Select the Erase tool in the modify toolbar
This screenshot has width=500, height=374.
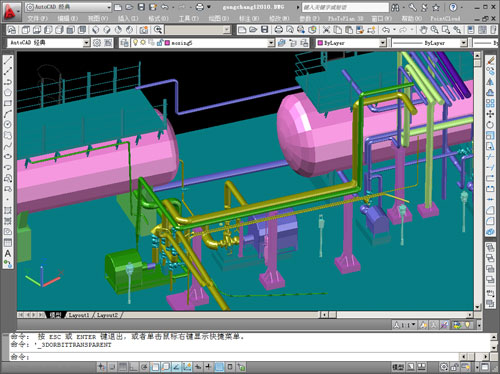pyautogui.click(x=490, y=60)
